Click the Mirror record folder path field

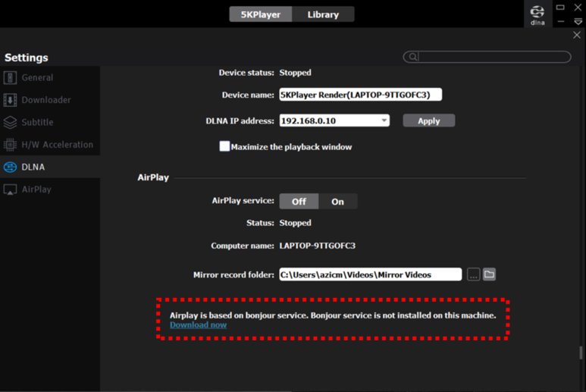(371, 274)
